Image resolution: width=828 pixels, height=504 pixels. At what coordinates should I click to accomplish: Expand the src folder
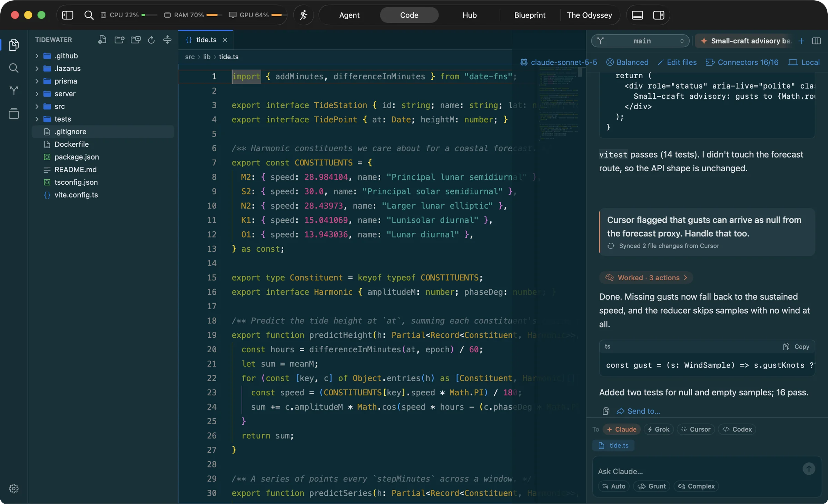click(103, 106)
